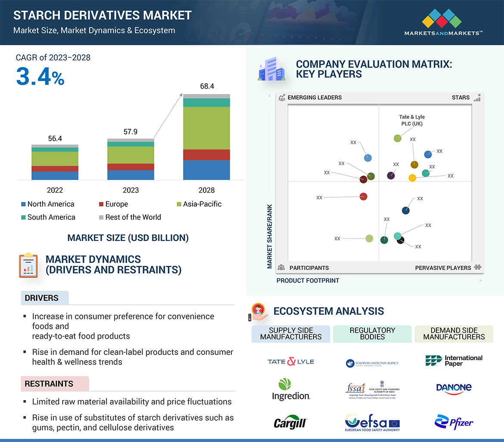Select the Demand Side Manufacturers header
Viewport: 504px width, 442px height.
coord(454,334)
